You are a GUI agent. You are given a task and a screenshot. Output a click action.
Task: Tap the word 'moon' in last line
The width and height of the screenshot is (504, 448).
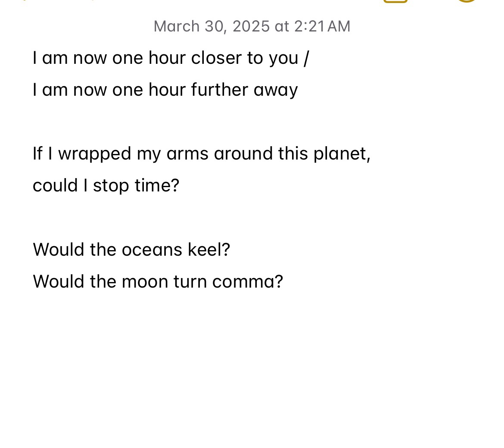[145, 282]
